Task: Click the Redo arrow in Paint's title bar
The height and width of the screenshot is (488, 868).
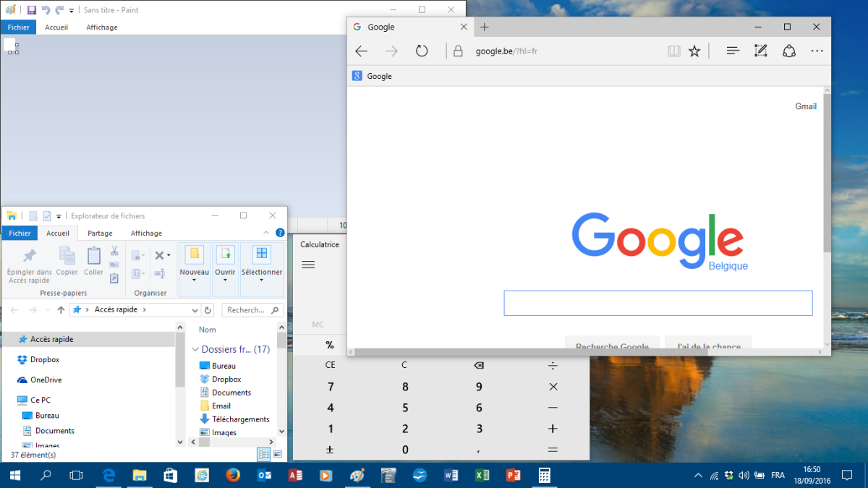Action: click(59, 10)
